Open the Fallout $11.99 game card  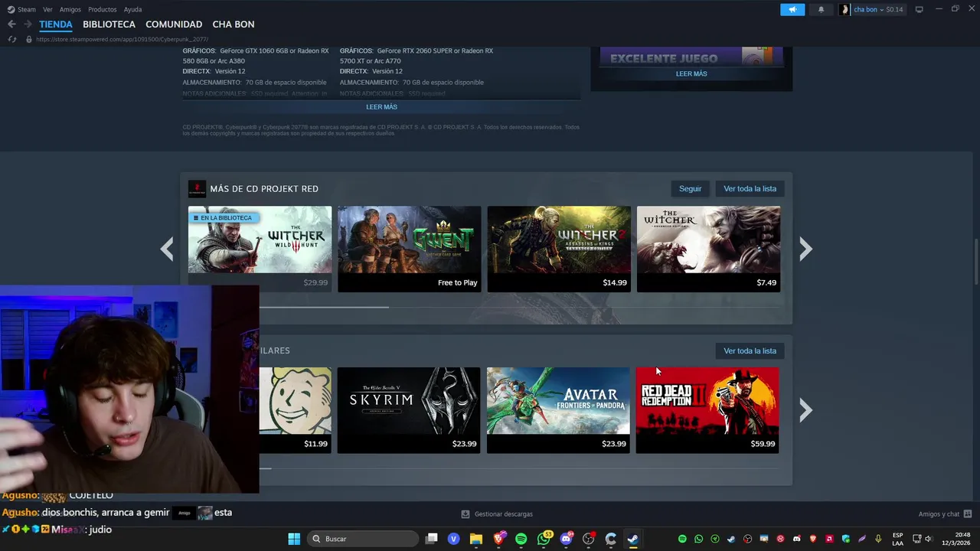pyautogui.click(x=296, y=410)
